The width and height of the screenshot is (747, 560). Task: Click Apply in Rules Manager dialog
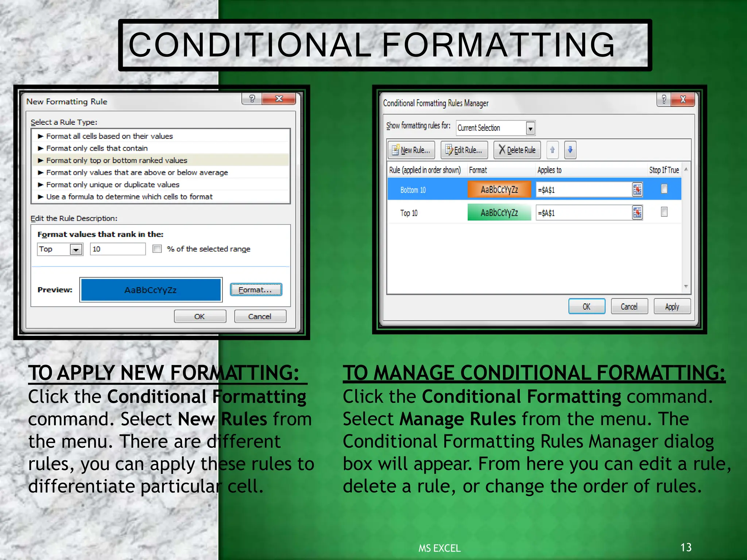(x=672, y=306)
